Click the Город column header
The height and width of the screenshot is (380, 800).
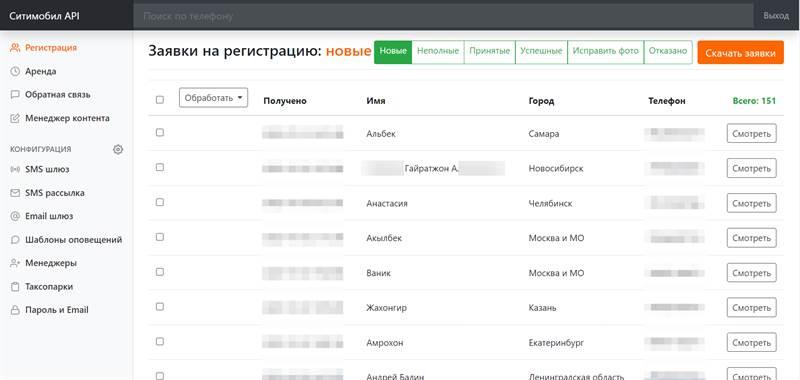pyautogui.click(x=541, y=101)
